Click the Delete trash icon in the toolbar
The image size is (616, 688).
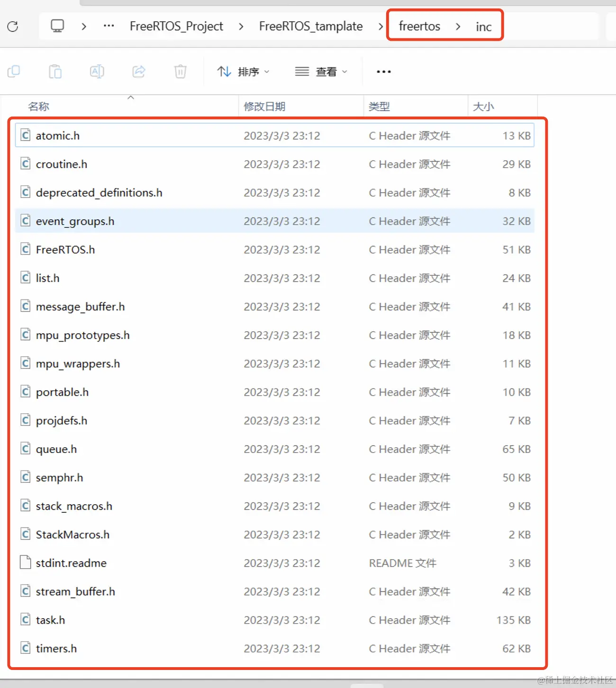coord(181,72)
